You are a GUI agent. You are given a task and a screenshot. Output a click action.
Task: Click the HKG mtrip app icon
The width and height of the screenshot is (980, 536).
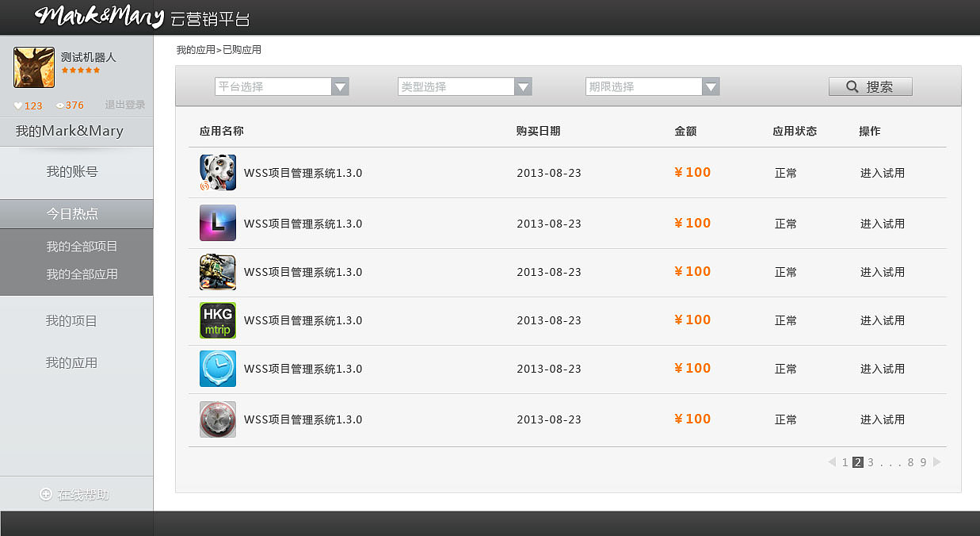tap(217, 320)
